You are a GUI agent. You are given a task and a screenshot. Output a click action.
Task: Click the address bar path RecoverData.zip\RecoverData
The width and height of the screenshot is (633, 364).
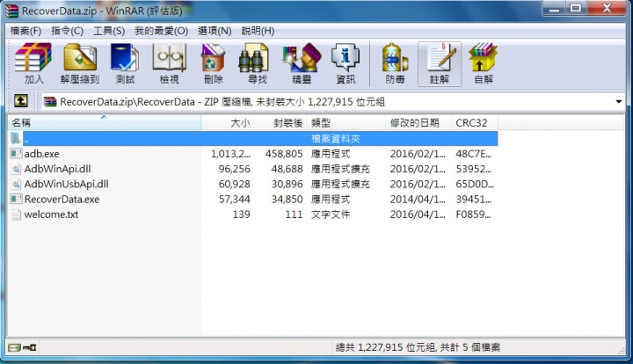127,102
